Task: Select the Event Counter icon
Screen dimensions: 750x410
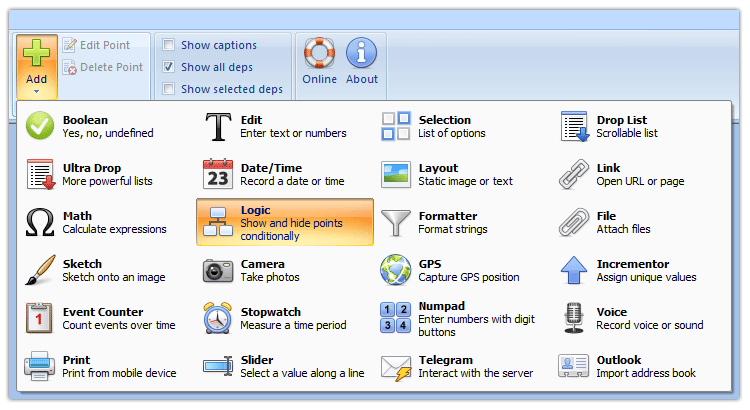Action: (39, 318)
